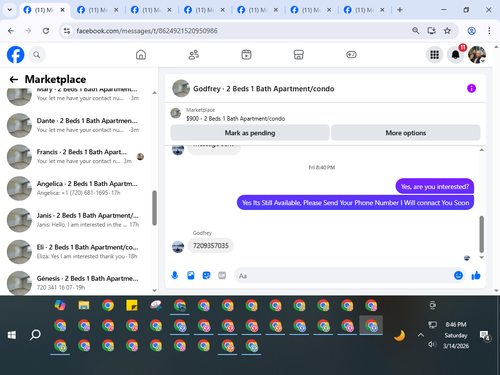Click the Aa message input field
Screen dimensions: 500x375
(343, 276)
